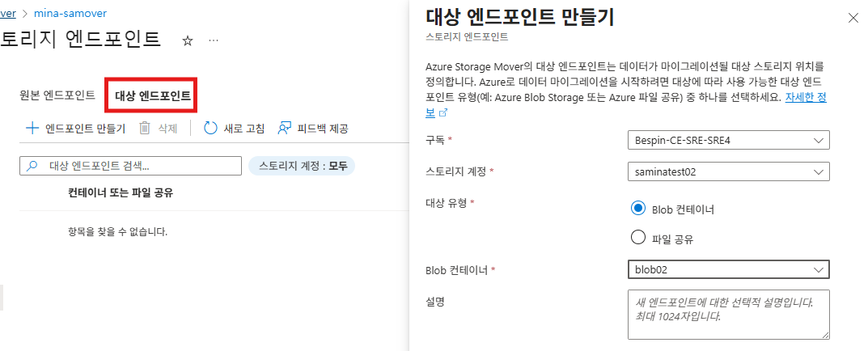Select the Blob 컨테이너 radio button
868x351 pixels.
[638, 208]
